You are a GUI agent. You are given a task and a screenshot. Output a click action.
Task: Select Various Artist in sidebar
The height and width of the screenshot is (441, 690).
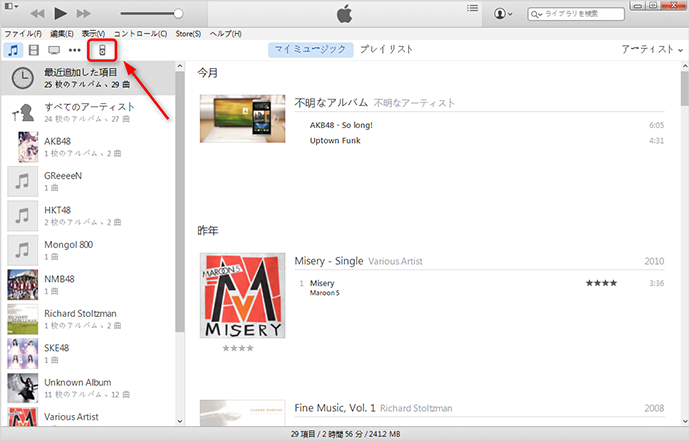[x=88, y=416]
